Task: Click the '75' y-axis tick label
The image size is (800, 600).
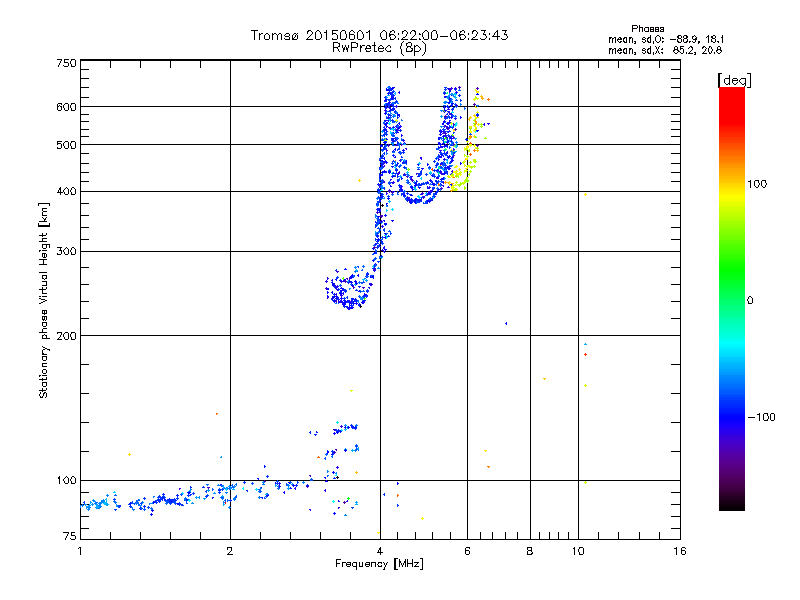Action: click(x=70, y=536)
